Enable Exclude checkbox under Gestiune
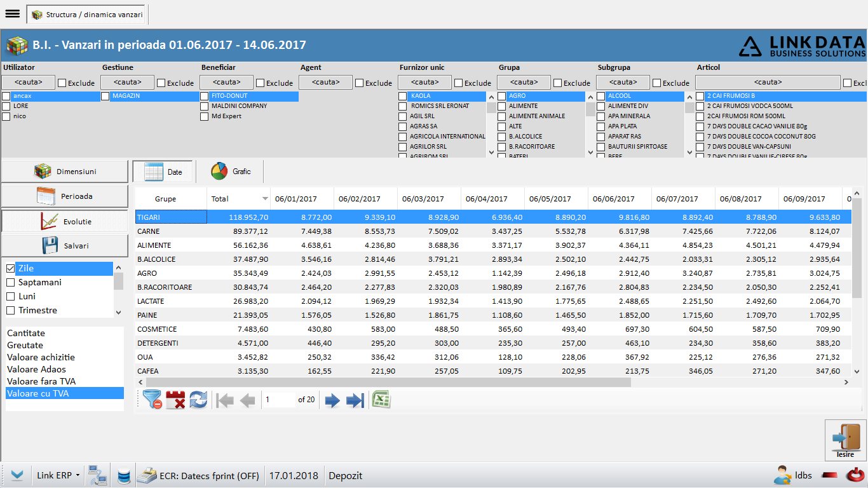Screen dimensions: 868x488 coord(161,83)
